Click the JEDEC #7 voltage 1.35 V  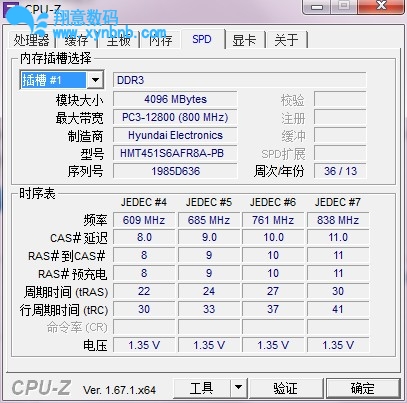coord(338,345)
